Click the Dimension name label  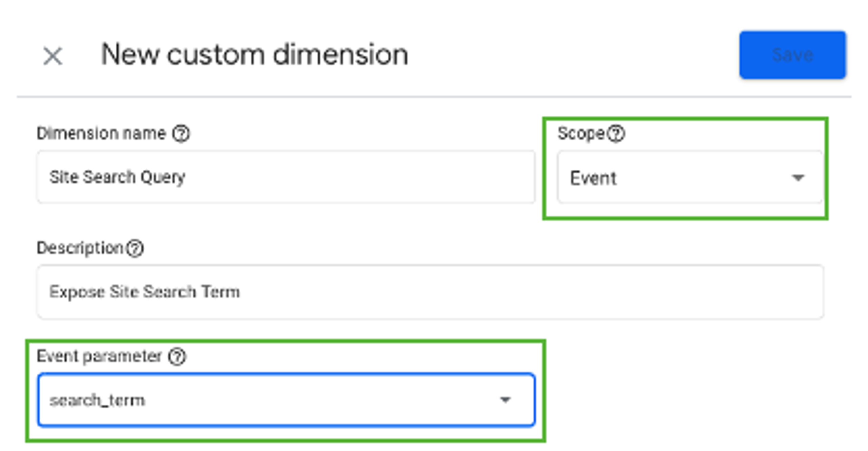click(101, 133)
